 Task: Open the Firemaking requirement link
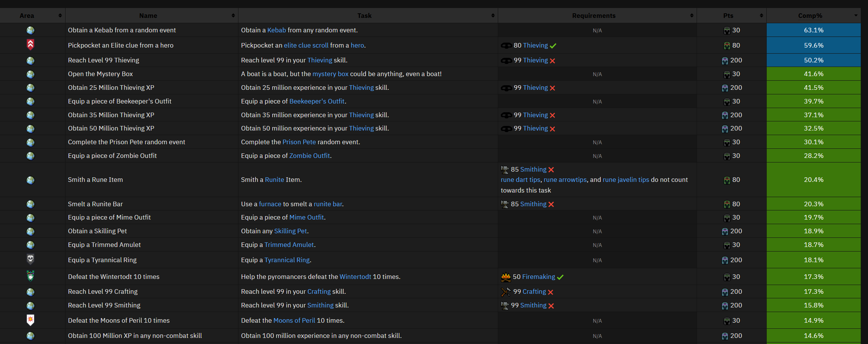pos(539,277)
